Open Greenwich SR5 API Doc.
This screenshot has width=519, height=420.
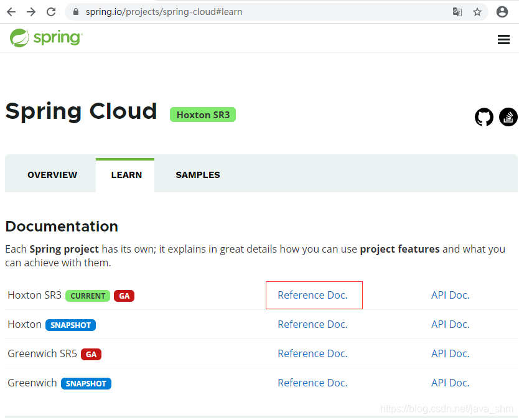[x=450, y=353]
